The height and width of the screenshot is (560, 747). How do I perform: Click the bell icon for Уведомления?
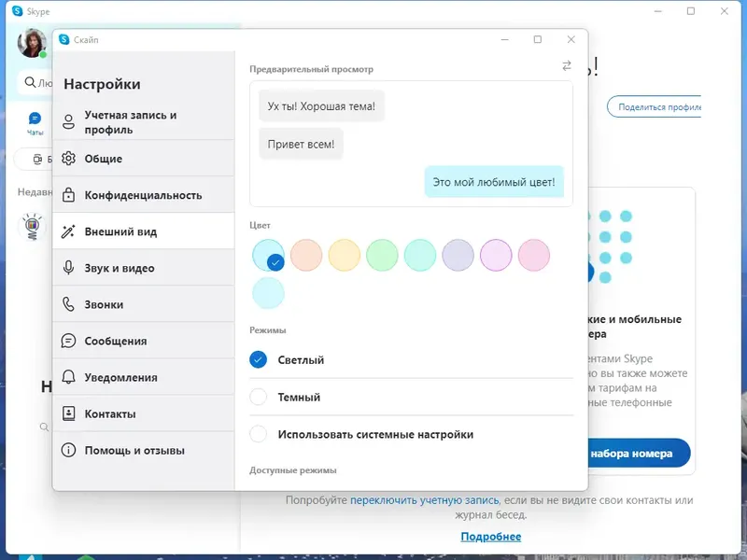69,376
